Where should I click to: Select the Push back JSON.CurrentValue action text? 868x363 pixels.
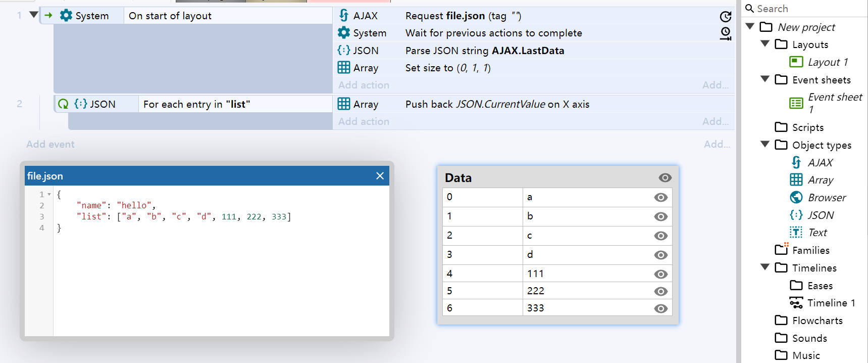coord(497,104)
